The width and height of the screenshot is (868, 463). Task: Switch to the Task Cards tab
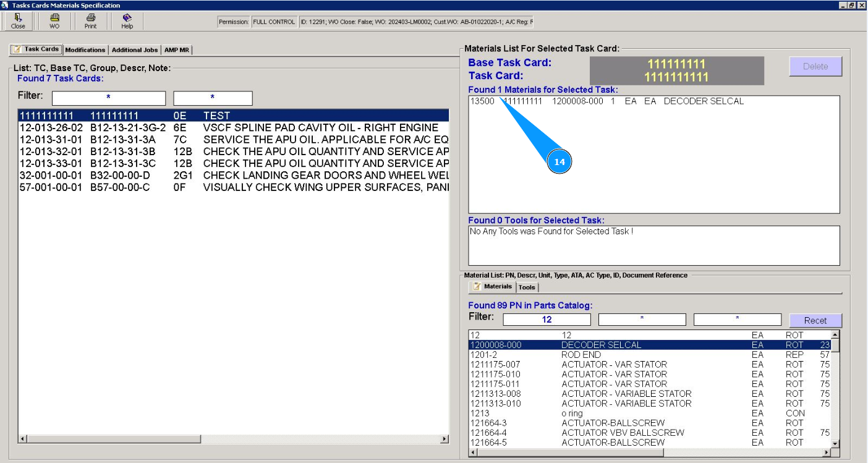36,49
